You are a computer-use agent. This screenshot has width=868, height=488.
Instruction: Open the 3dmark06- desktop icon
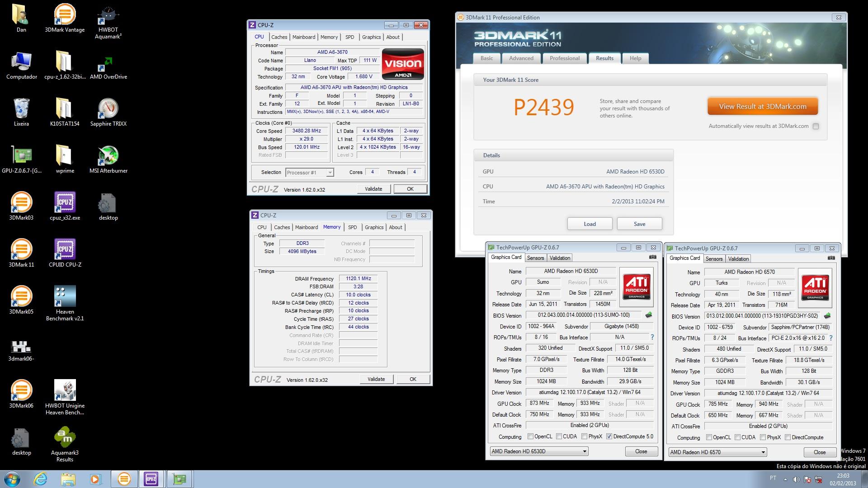tap(21, 350)
